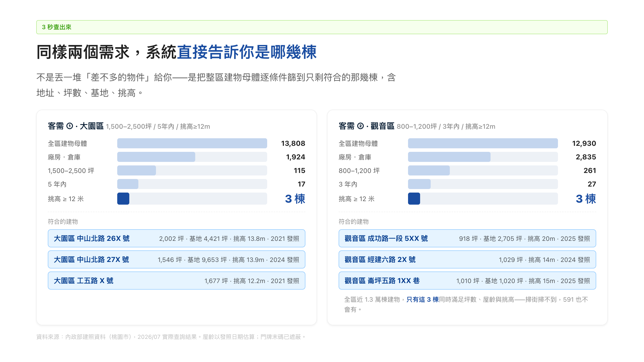Click the row label '800–1,200 坪'
Image resolution: width=644 pixels, height=362 pixels.
click(x=359, y=171)
